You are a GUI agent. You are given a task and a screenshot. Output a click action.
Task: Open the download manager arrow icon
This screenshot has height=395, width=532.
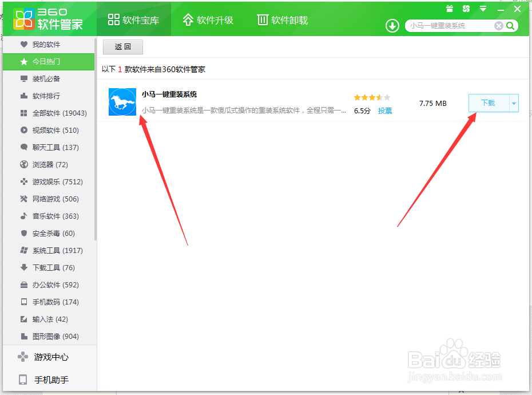(392, 26)
